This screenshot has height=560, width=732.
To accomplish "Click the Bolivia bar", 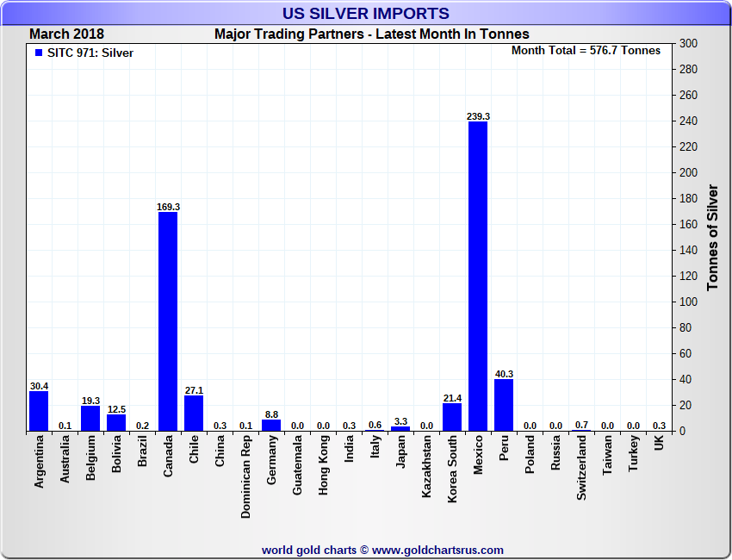I will 116,423.
